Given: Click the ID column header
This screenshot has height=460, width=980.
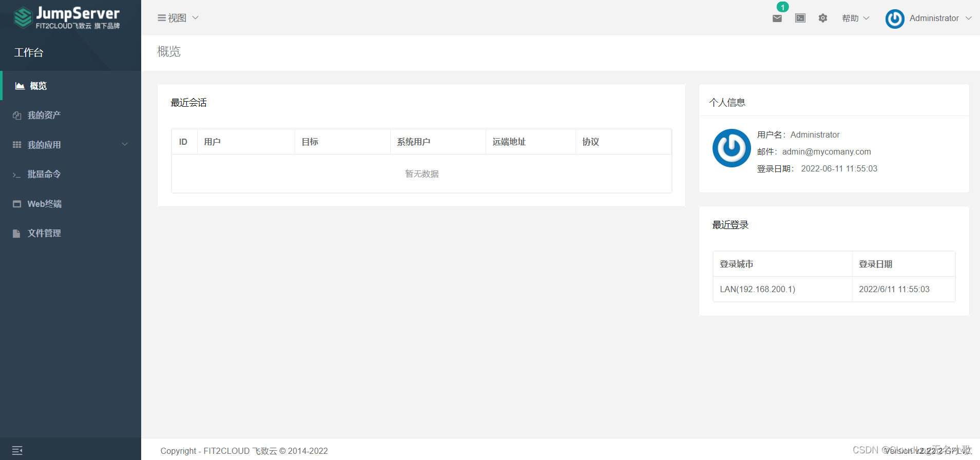Looking at the screenshot, I should [x=183, y=142].
